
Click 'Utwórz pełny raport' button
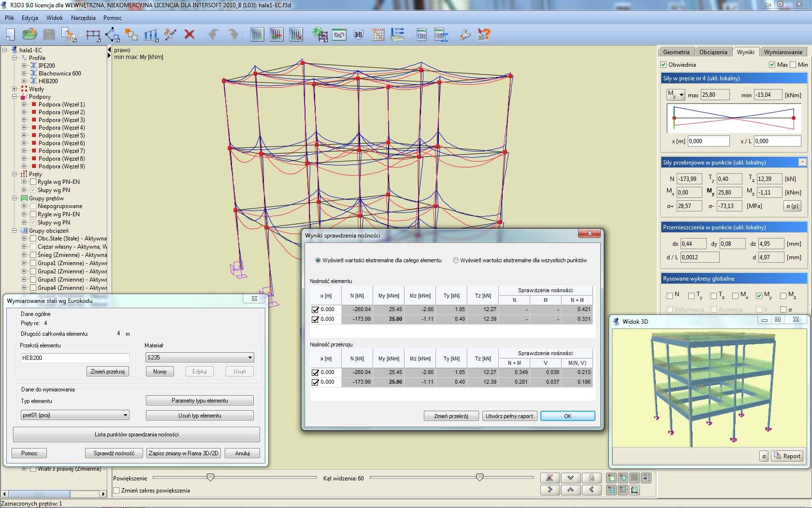point(509,416)
